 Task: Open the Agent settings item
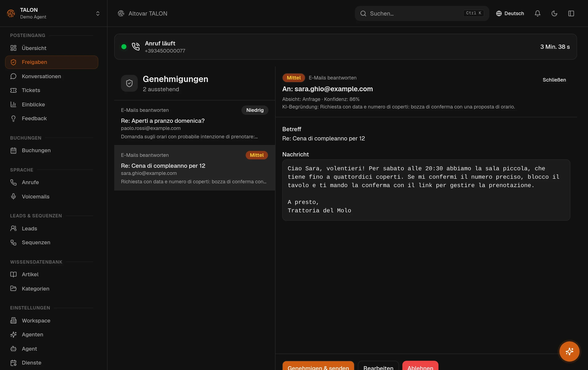click(51, 349)
